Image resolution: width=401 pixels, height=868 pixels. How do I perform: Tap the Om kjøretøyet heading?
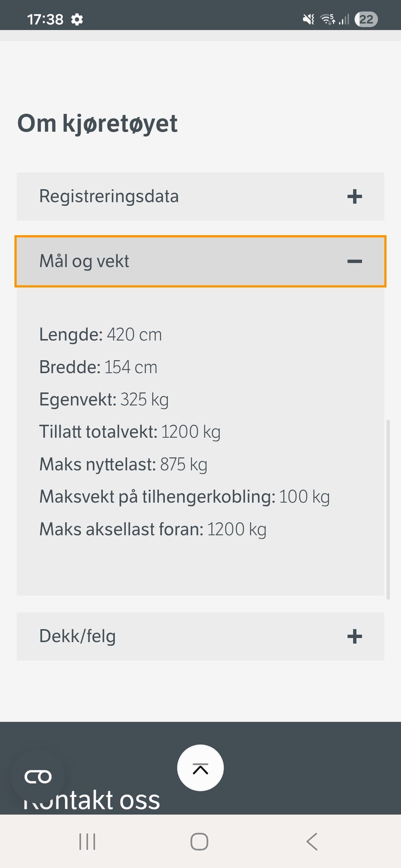97,124
